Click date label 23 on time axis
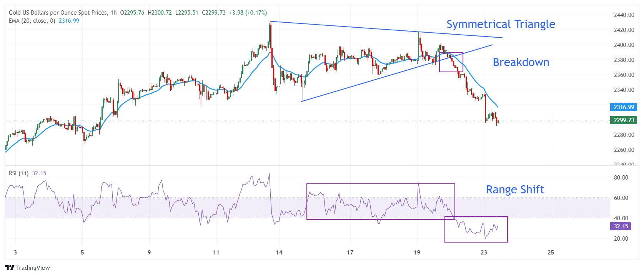This screenshot has height=276, width=644. pos(484,253)
